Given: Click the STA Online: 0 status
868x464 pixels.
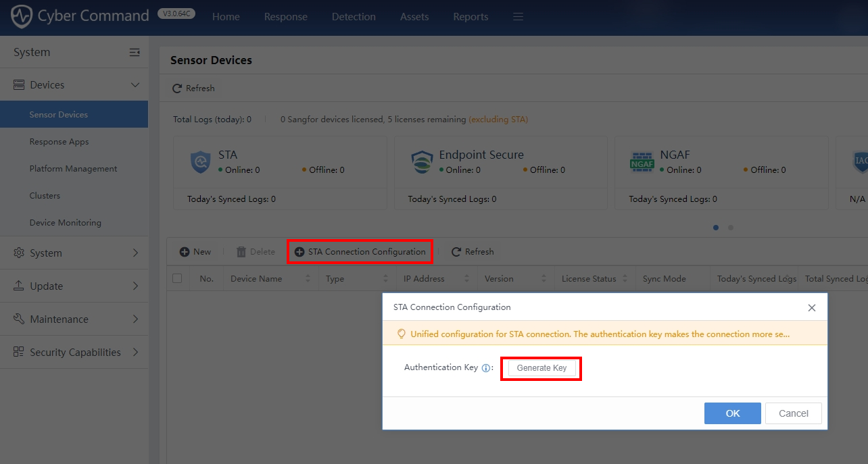Looking at the screenshot, I should click(239, 170).
